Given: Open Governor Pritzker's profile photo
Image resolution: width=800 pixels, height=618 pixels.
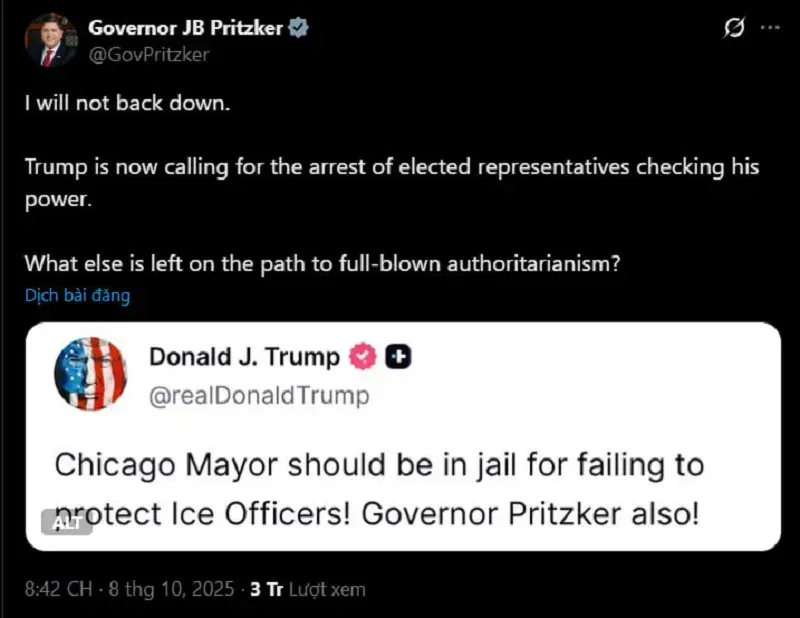Looking at the screenshot, I should tap(51, 40).
